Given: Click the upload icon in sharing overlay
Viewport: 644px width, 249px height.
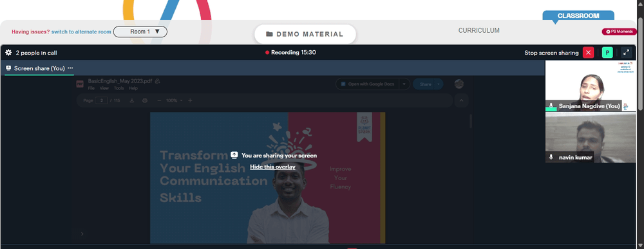Looking at the screenshot, I should pyautogui.click(x=234, y=155).
